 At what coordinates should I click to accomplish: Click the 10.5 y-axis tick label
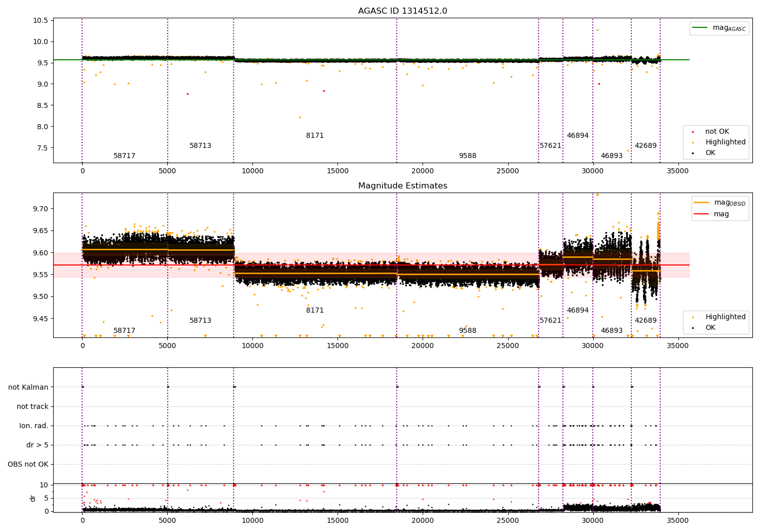(x=41, y=20)
